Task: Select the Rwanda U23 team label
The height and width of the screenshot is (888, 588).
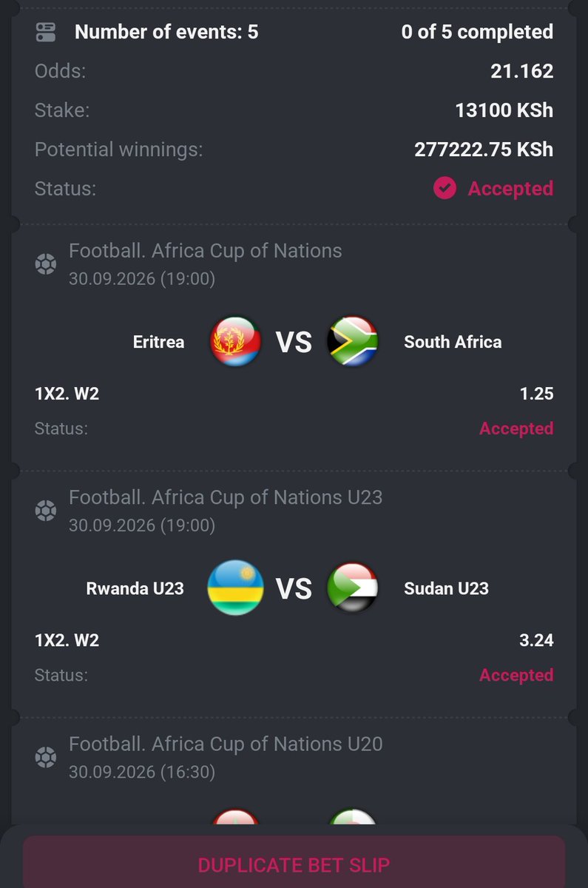Action: pyautogui.click(x=135, y=588)
